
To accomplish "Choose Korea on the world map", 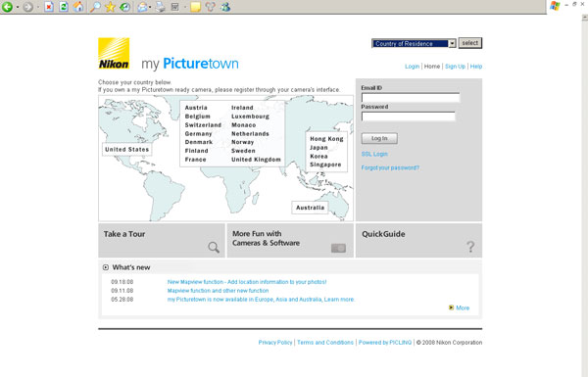I will [318, 156].
